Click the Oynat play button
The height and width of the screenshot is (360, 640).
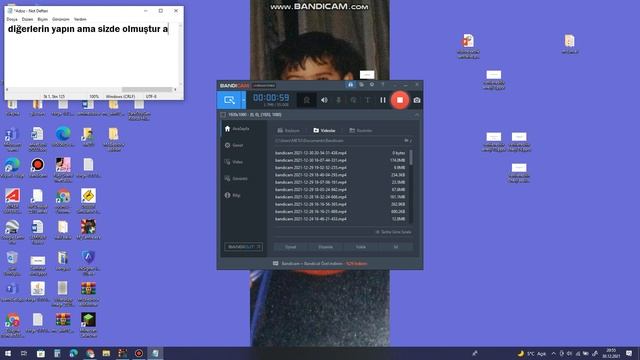coord(291,247)
